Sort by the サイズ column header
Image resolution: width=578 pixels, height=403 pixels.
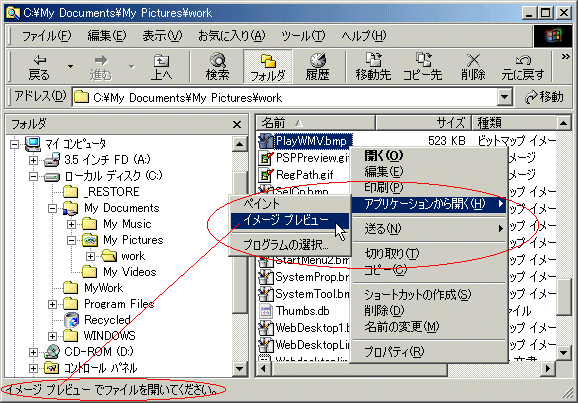(424, 123)
